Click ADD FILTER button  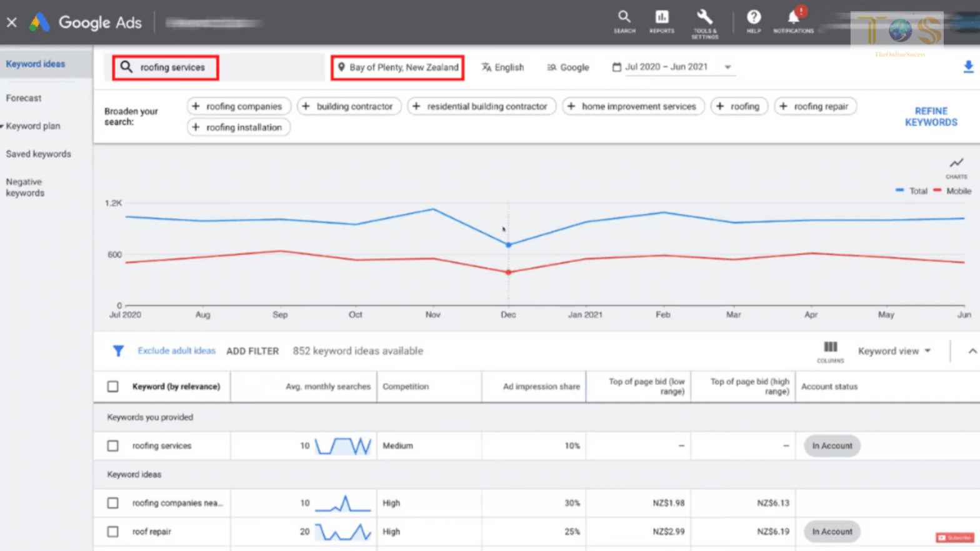(252, 351)
